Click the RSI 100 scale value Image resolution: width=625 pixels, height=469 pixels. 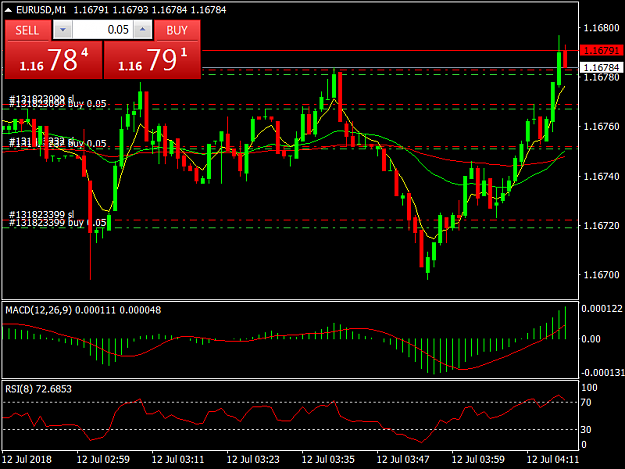[x=590, y=388]
